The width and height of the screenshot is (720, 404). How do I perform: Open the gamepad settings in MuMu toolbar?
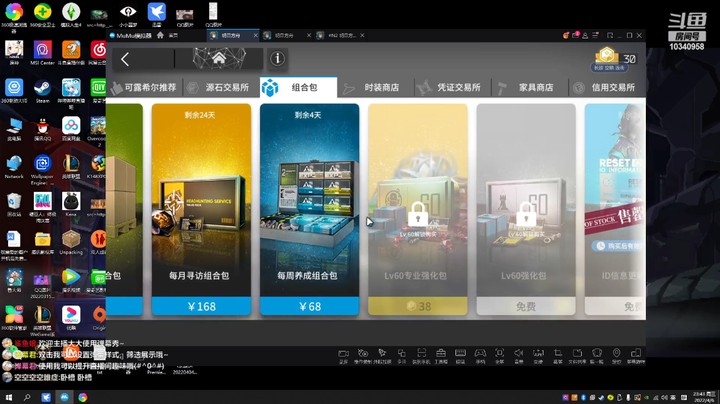480,354
